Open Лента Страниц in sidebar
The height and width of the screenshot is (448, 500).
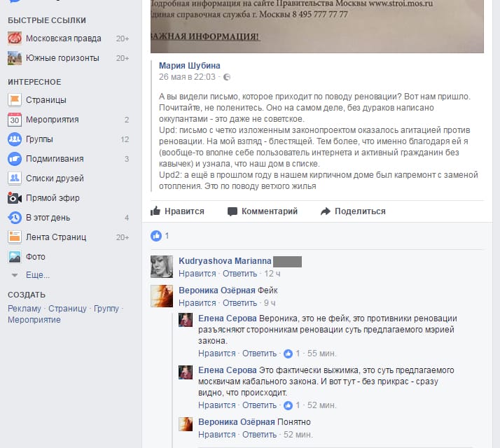coord(56,237)
